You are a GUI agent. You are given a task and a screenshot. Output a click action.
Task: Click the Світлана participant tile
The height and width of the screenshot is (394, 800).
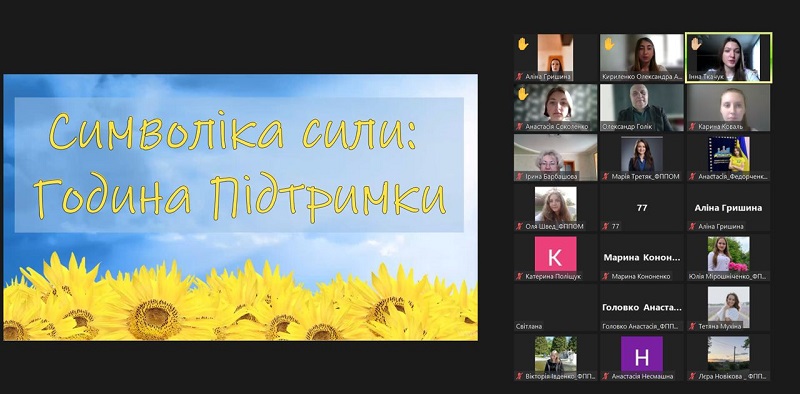(x=556, y=308)
